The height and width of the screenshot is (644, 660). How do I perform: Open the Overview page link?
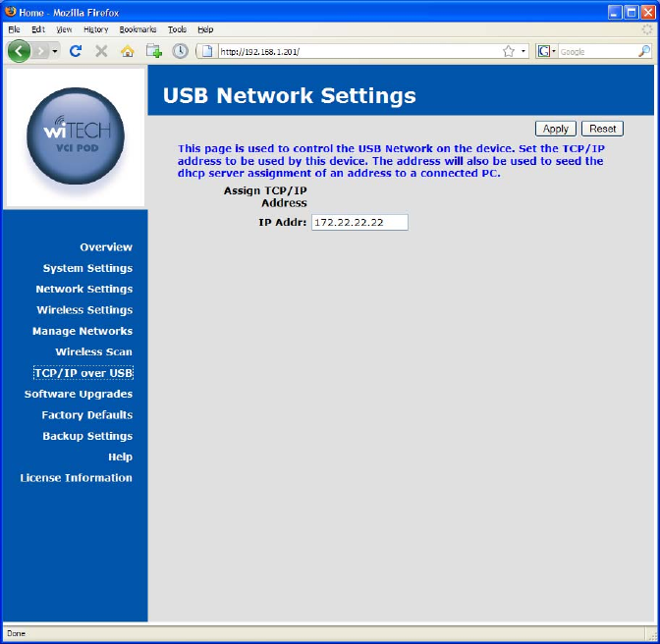click(x=106, y=247)
